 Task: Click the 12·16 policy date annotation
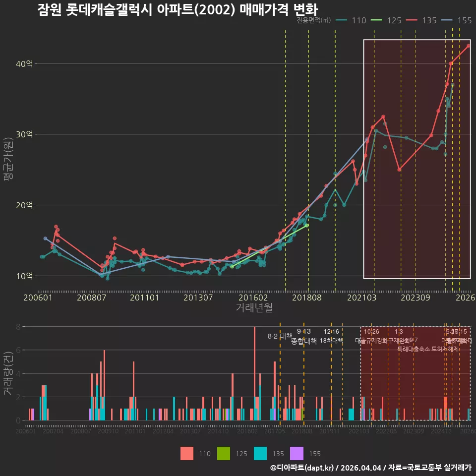tap(331, 332)
